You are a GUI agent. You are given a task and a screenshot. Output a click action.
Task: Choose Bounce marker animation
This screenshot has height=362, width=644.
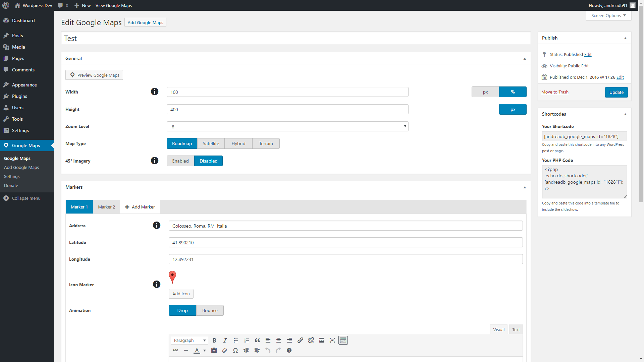tap(210, 310)
